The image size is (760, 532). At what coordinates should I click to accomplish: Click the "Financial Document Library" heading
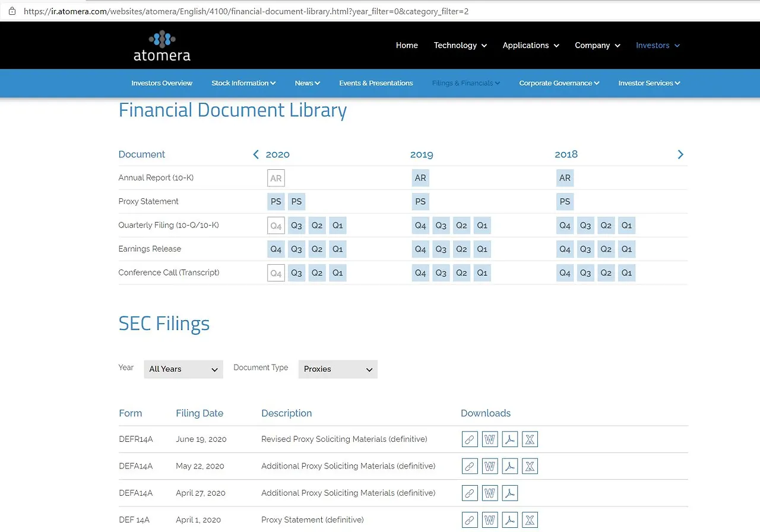[x=233, y=110]
